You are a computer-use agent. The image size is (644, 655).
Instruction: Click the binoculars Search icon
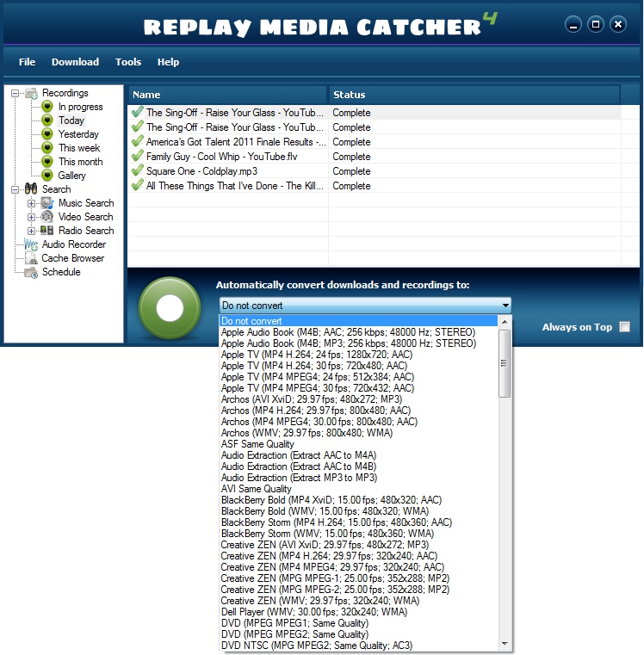tap(31, 188)
